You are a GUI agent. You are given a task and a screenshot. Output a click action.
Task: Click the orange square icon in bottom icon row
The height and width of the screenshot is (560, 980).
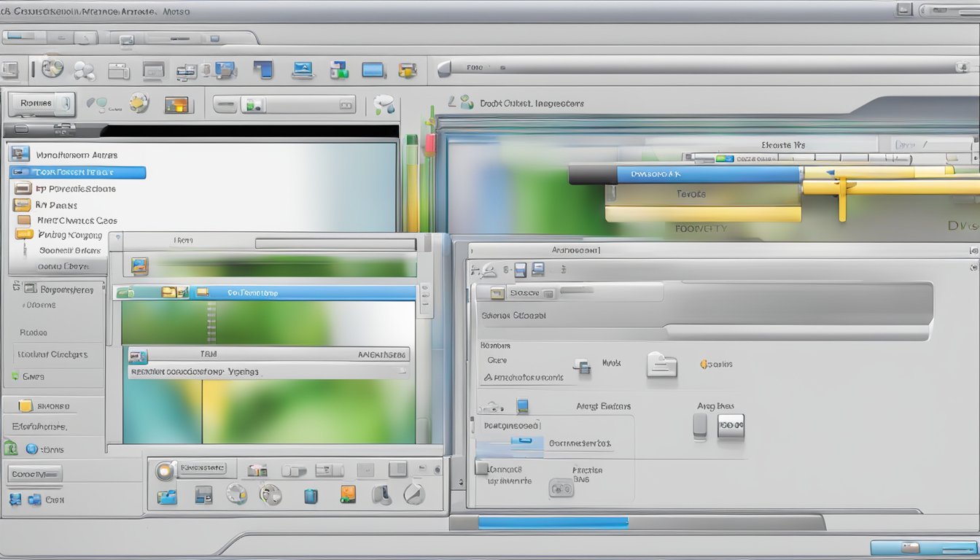[348, 495]
